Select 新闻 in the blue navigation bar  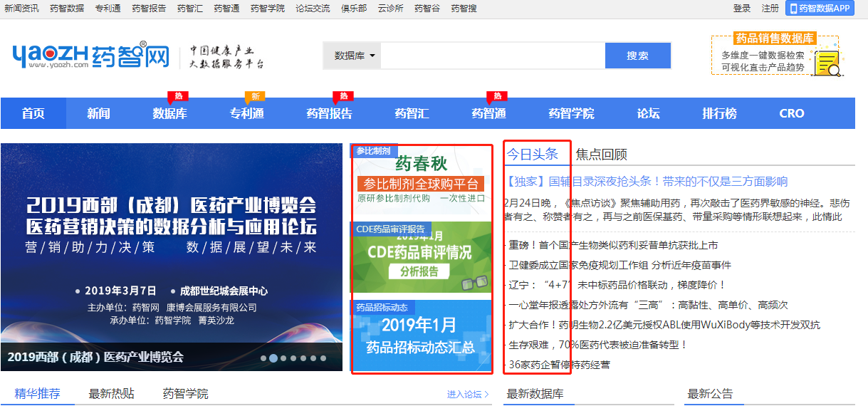(99, 113)
